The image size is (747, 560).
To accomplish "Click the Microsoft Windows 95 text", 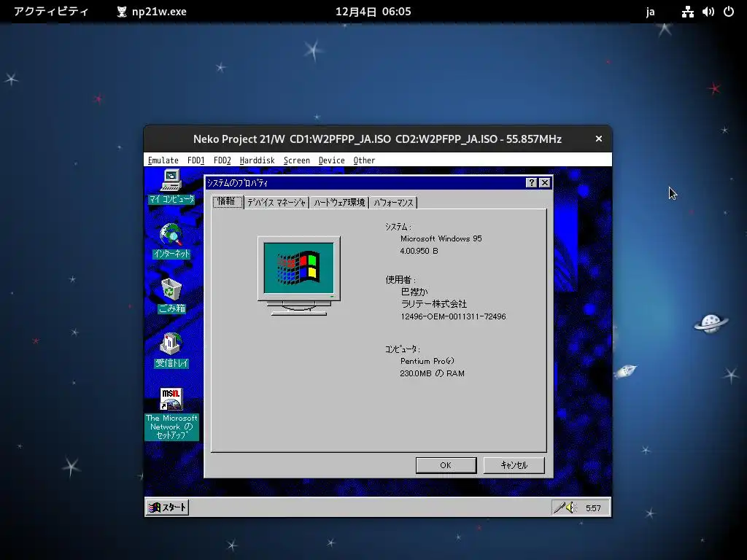I will [441, 238].
